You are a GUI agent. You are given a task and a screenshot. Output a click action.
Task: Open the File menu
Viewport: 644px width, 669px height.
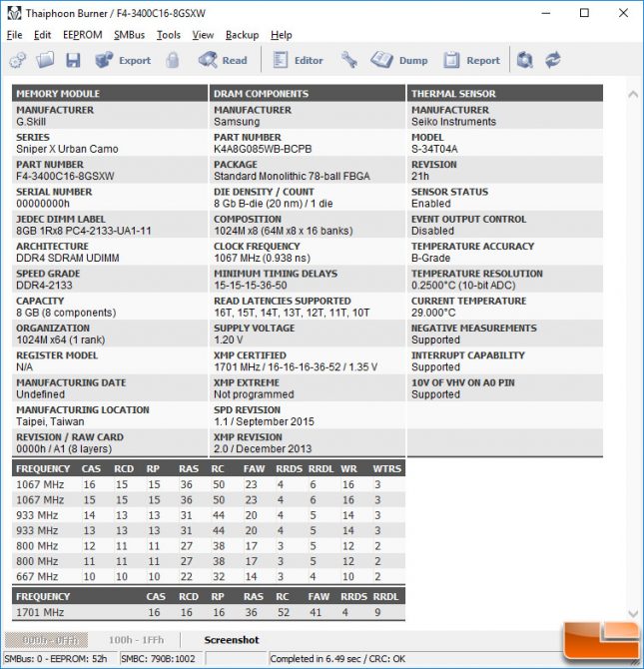click(x=15, y=35)
